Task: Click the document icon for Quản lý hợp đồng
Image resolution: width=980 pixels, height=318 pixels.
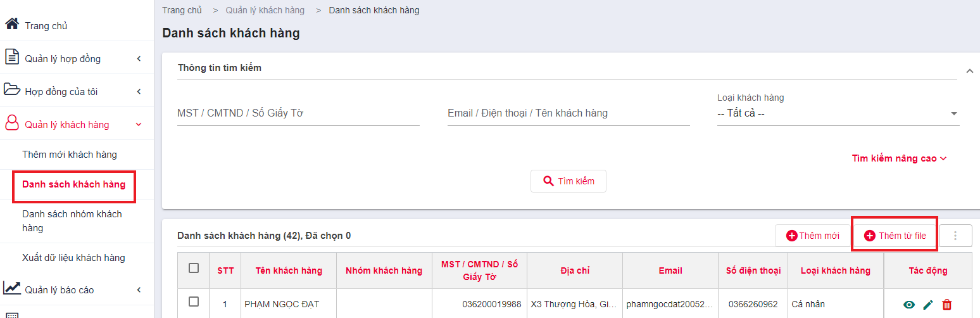Action: (x=11, y=57)
